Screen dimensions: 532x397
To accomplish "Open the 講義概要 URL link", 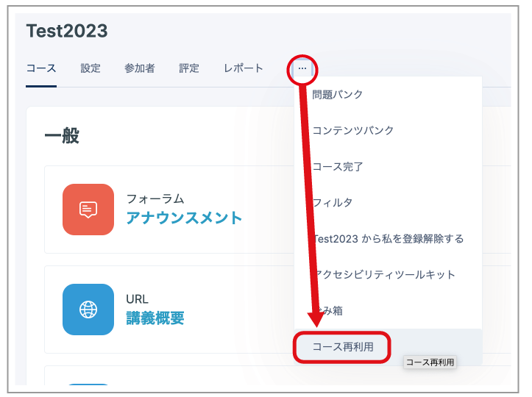I will click(155, 318).
